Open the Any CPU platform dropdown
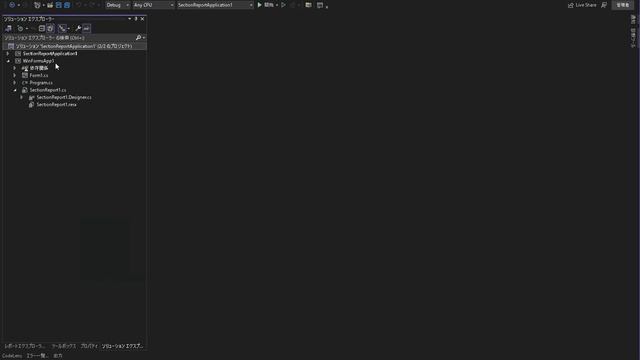The width and height of the screenshot is (640, 360). pyautogui.click(x=153, y=5)
